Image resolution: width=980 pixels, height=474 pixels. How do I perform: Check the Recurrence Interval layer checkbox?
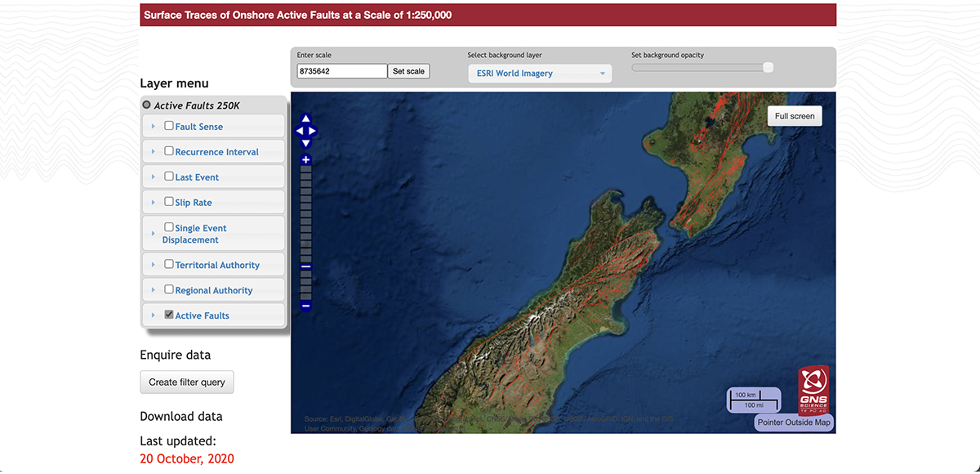(x=169, y=151)
